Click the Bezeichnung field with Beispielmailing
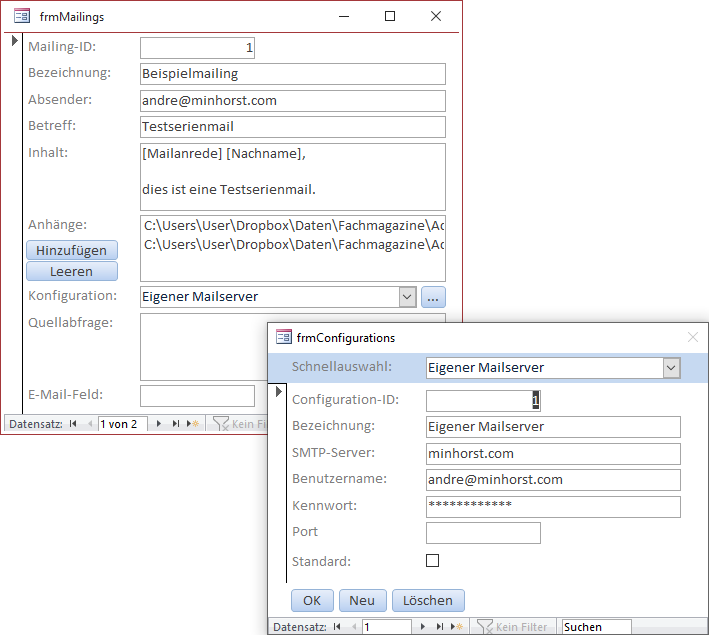The image size is (709, 635). pyautogui.click(x=293, y=74)
